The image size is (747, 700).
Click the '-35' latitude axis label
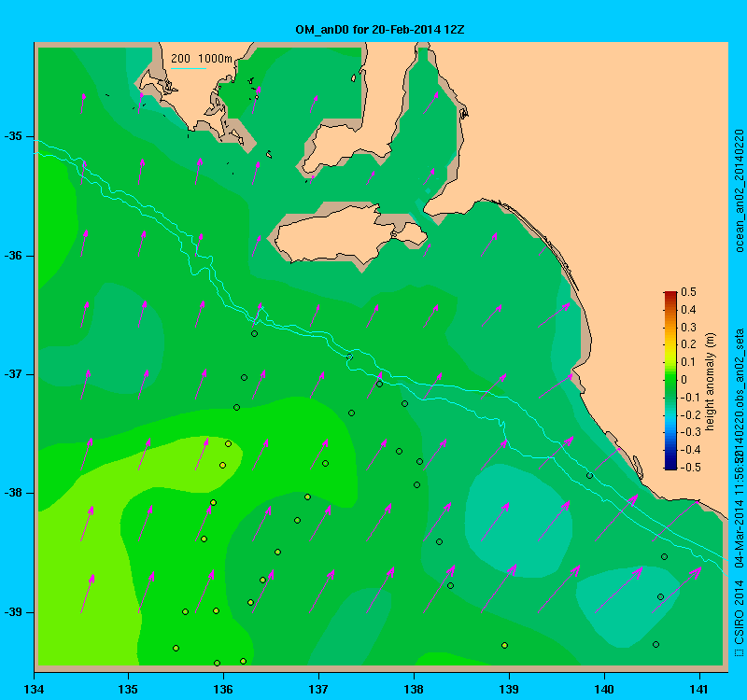13,136
